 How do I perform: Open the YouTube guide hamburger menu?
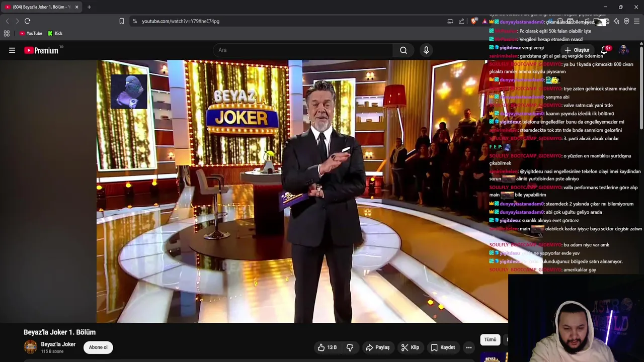pos(12,50)
